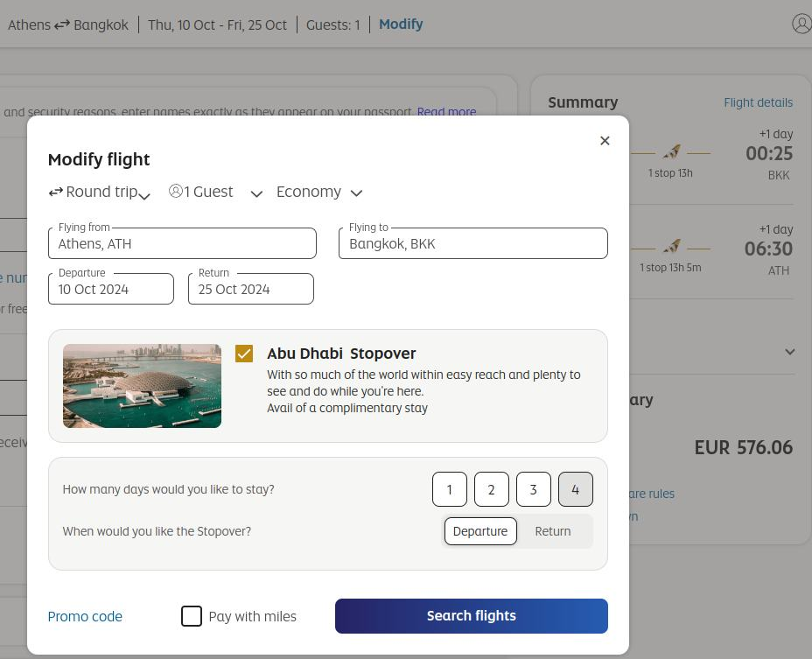812x659 pixels.
Task: Click the guest person icon
Action: (x=176, y=191)
